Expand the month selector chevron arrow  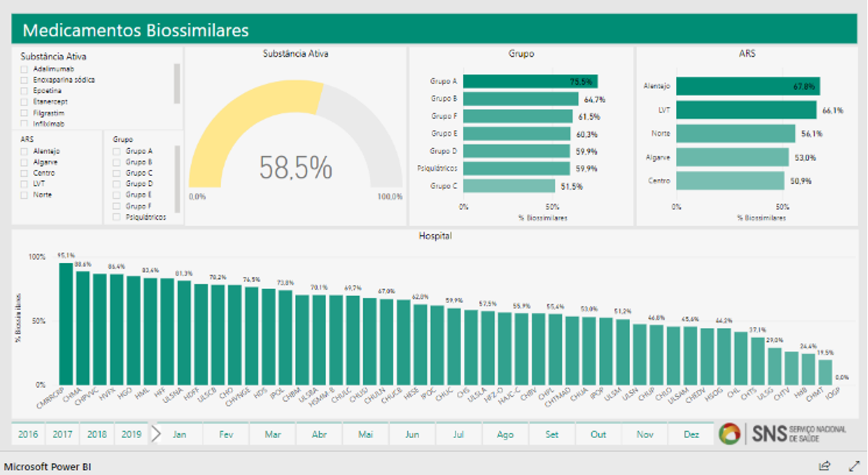click(156, 434)
